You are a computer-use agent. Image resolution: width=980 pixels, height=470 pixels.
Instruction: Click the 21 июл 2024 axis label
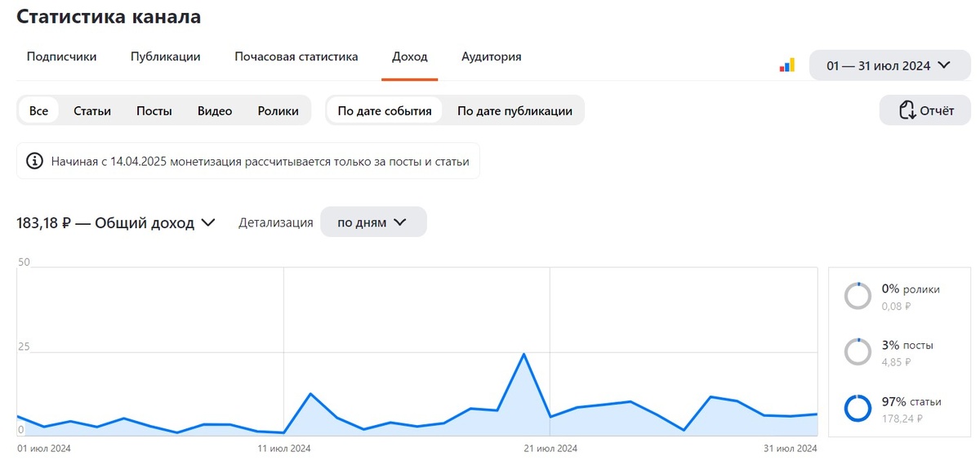pyautogui.click(x=550, y=448)
